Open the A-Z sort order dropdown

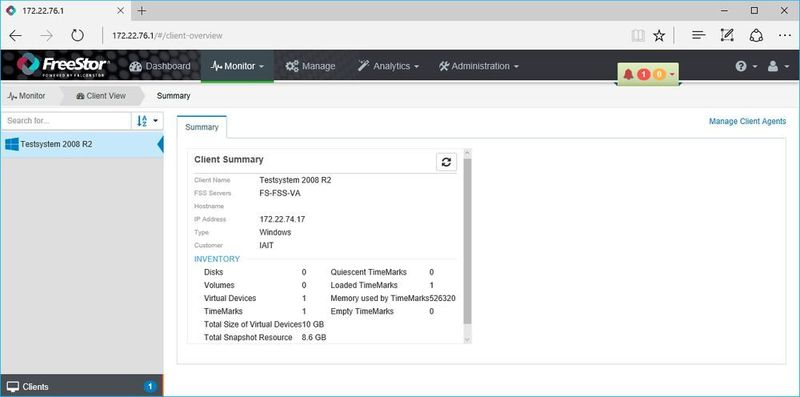[147, 121]
